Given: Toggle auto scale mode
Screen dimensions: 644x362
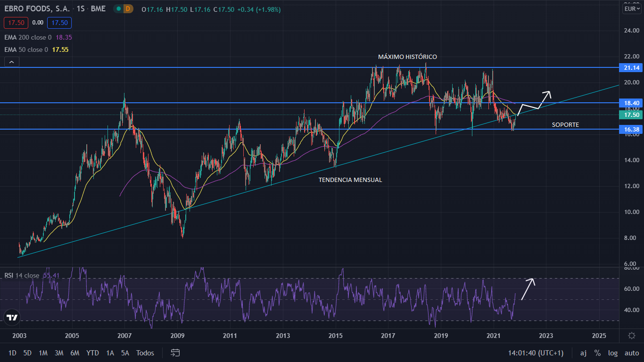Looking at the screenshot, I should coord(631,353).
